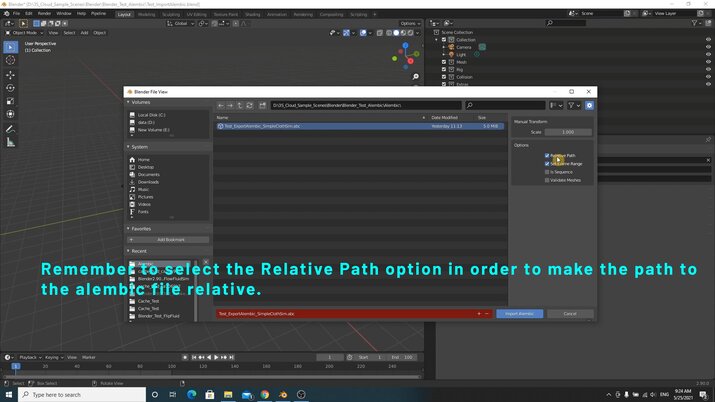The image size is (715, 402).
Task: Click current frame field in timeline
Action: [x=330, y=357]
